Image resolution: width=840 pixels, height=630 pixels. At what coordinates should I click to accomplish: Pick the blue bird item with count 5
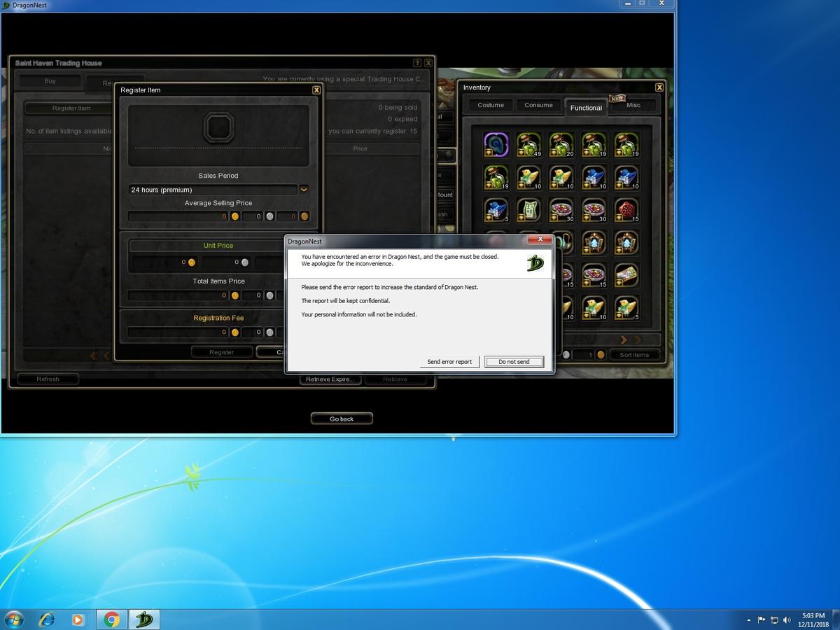496,209
